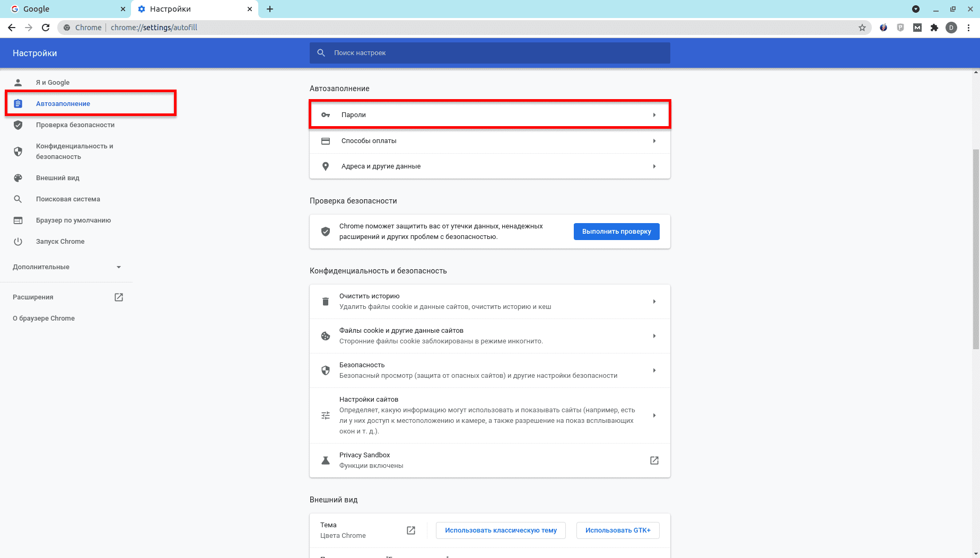
Task: Open Очистить историю row arrow
Action: pyautogui.click(x=654, y=302)
